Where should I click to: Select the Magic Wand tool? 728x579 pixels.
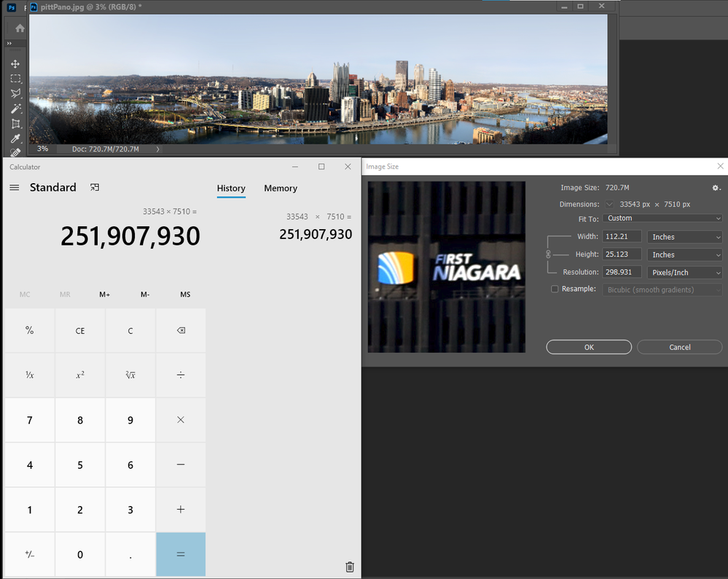click(15, 109)
